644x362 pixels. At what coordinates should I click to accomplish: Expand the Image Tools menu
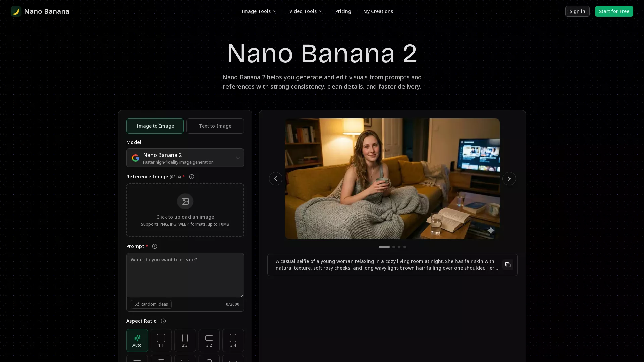point(259,11)
